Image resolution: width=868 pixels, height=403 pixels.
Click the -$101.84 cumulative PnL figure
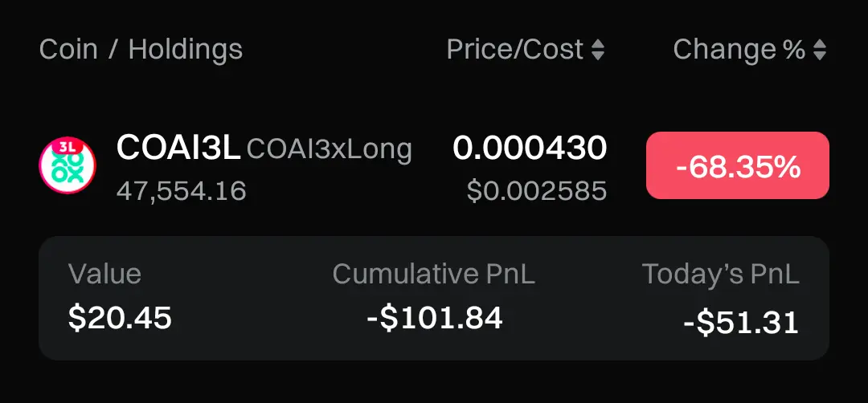(x=435, y=319)
